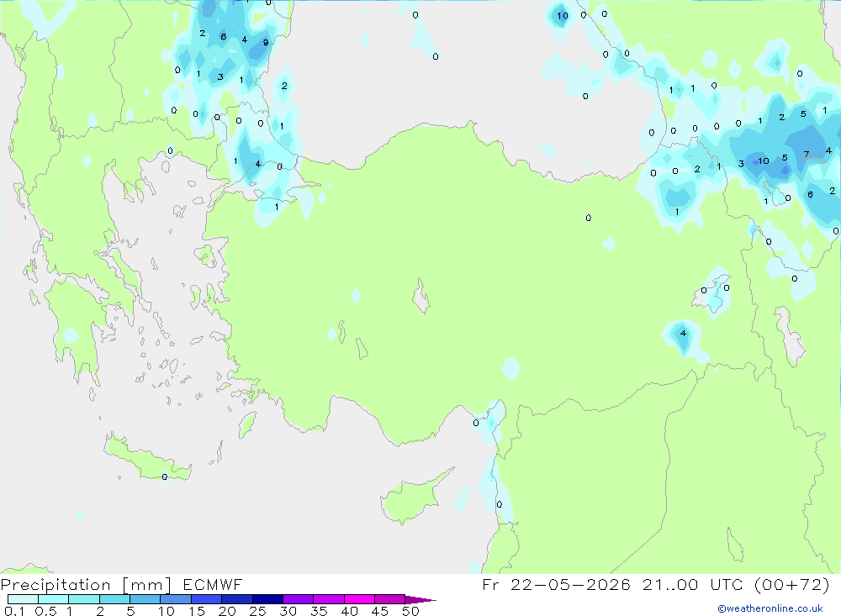Click the 'ECMWF' model label

point(213,584)
